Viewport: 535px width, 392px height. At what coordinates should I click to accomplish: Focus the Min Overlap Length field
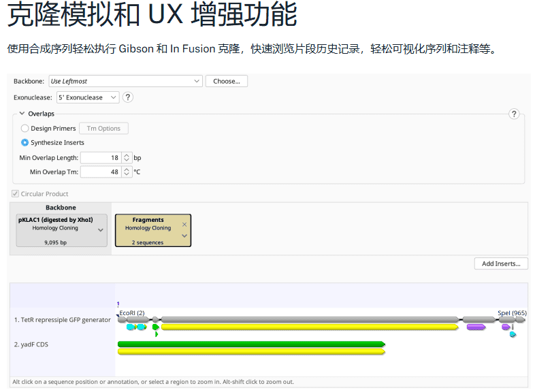pyautogui.click(x=101, y=158)
